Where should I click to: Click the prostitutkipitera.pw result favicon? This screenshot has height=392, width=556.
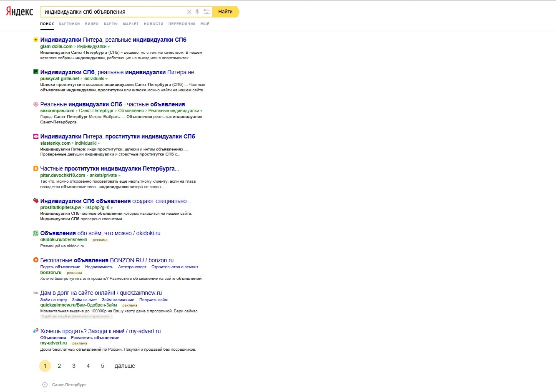pyautogui.click(x=36, y=201)
